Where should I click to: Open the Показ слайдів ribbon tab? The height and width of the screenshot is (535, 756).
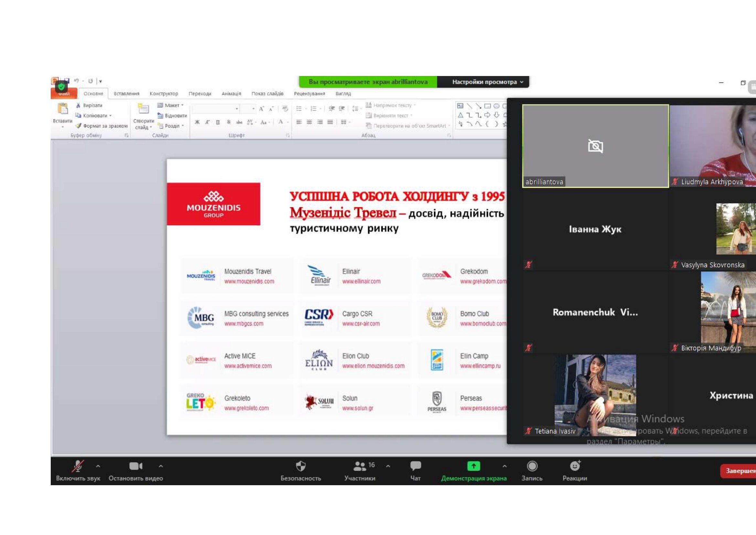[x=267, y=93]
